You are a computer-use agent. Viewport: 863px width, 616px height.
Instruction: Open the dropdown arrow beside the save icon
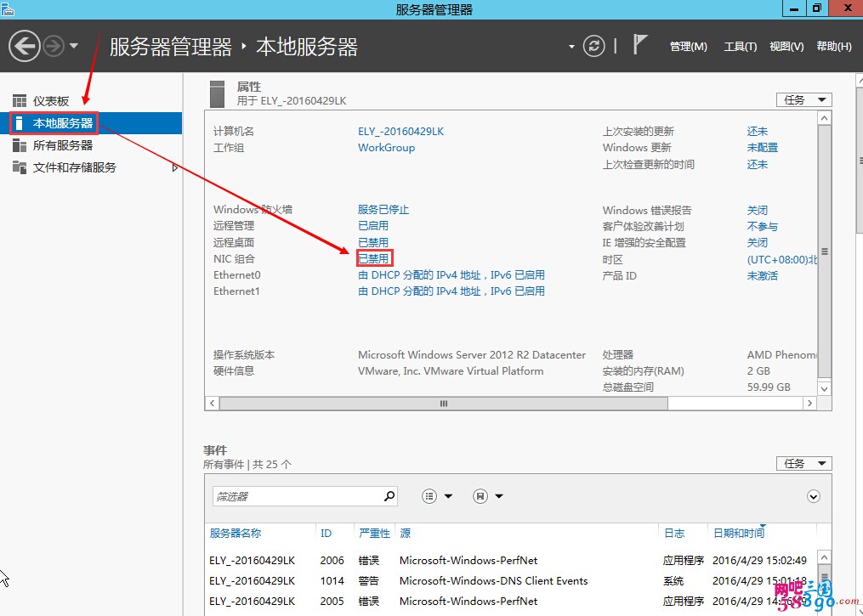tap(498, 496)
